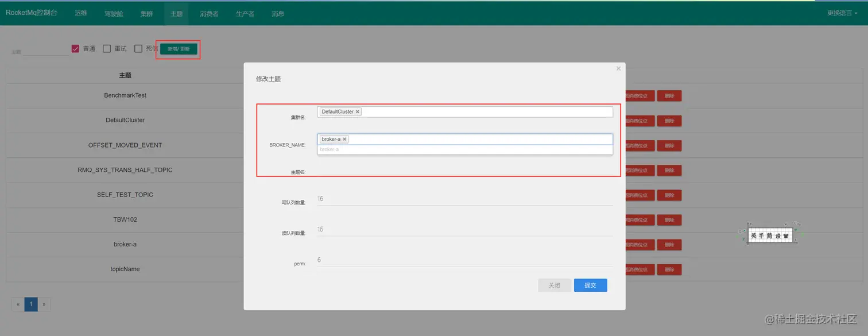Go to previous page with « arrow
Screen dimensions: 868x336
pyautogui.click(x=18, y=304)
